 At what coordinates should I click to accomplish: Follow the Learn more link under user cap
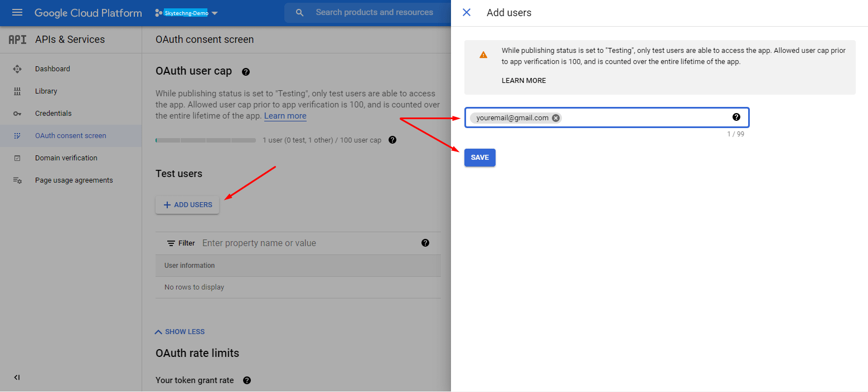(285, 116)
